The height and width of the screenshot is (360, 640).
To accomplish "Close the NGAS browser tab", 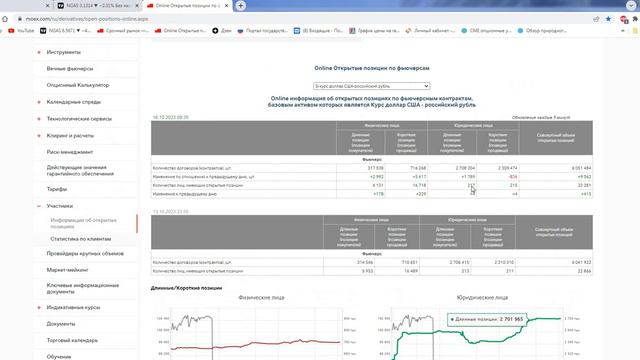I will [x=137, y=6].
